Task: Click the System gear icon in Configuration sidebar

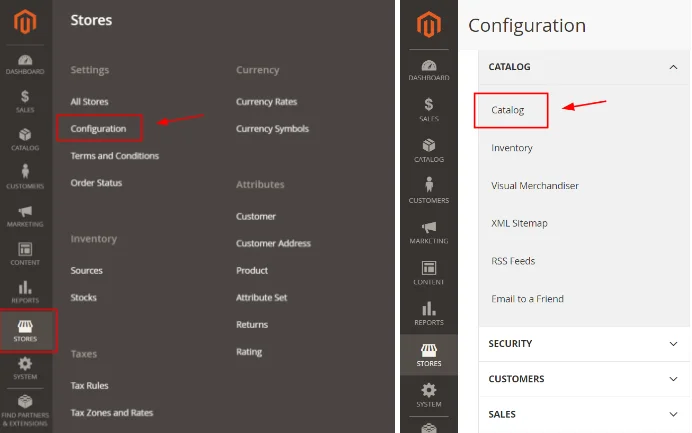Action: (x=429, y=394)
